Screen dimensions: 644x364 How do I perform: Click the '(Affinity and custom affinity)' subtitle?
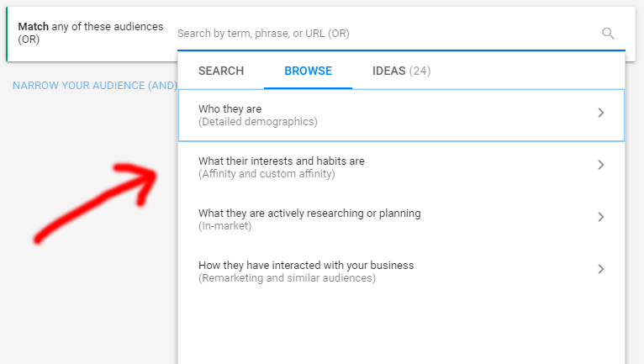pyautogui.click(x=267, y=174)
